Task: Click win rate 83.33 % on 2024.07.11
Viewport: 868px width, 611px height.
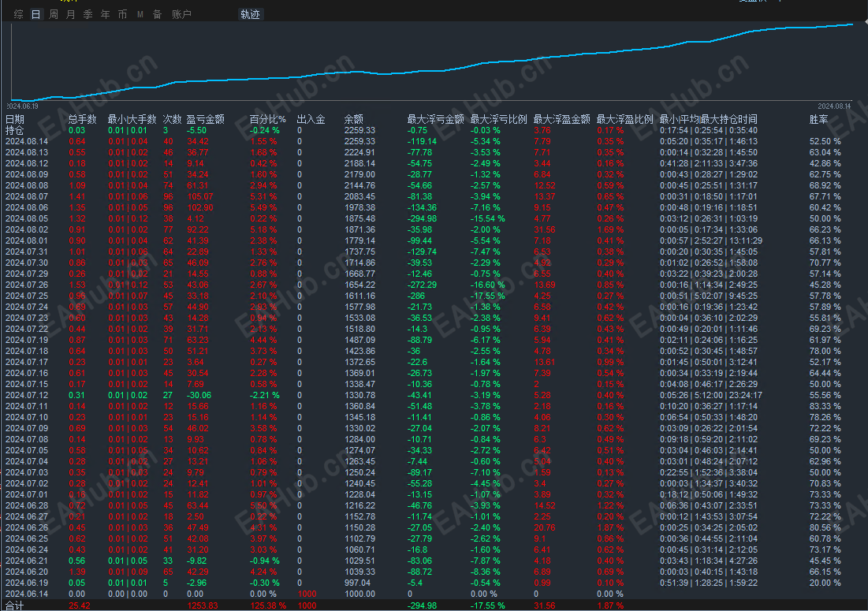Action: pyautogui.click(x=825, y=406)
